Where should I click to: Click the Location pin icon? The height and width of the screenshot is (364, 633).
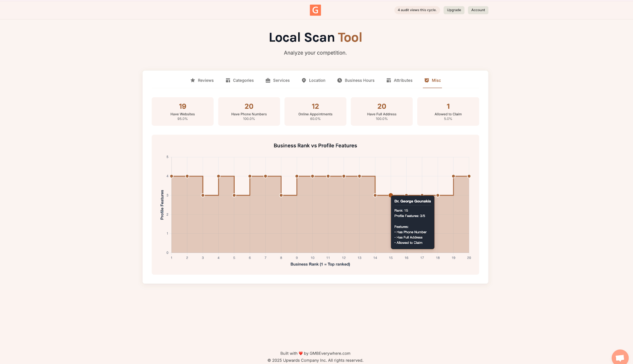point(303,80)
